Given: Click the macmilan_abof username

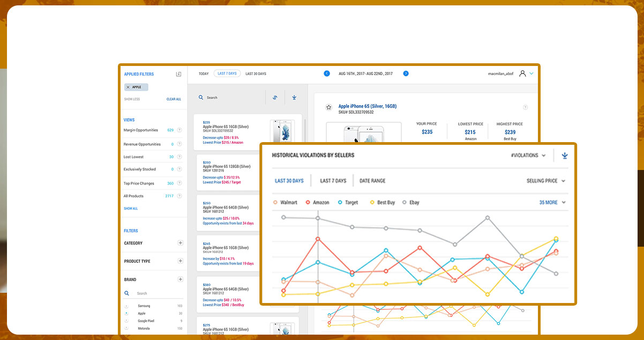Looking at the screenshot, I should pyautogui.click(x=500, y=73).
